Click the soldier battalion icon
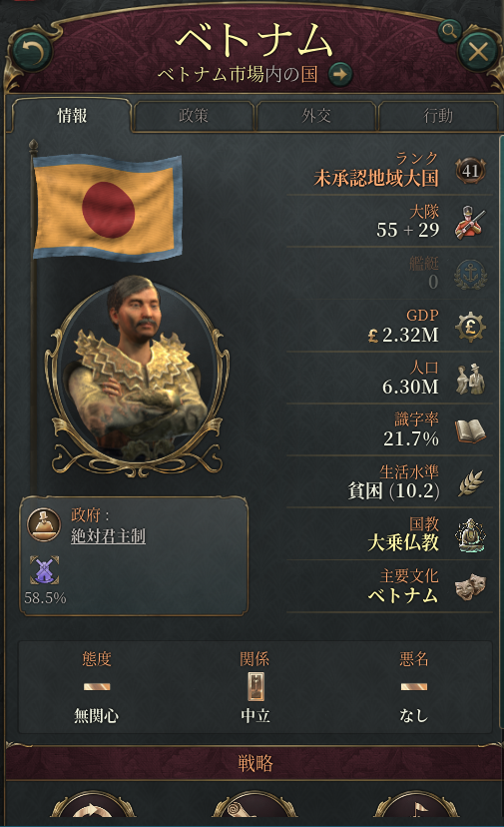This screenshot has height=827, width=504. [470, 222]
